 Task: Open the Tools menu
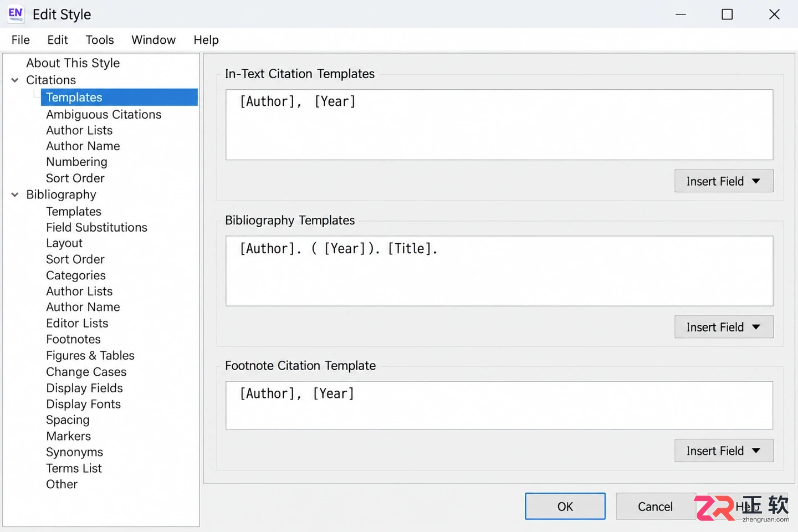tap(100, 40)
